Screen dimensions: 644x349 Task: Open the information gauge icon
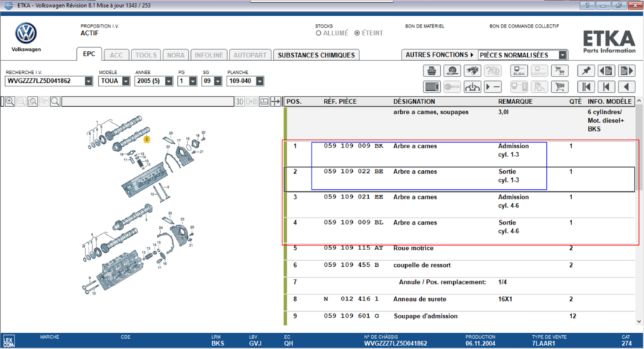[x=473, y=87]
